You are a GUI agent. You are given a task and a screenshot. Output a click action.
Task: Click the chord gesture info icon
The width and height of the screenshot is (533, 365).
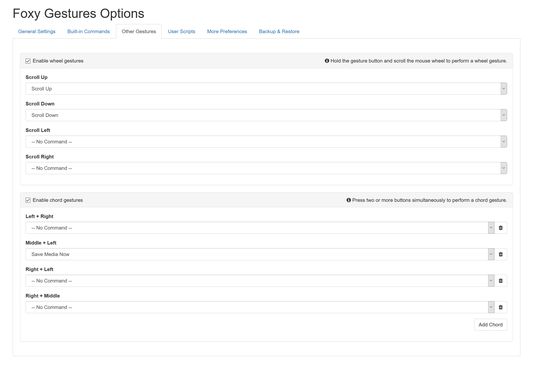point(348,200)
